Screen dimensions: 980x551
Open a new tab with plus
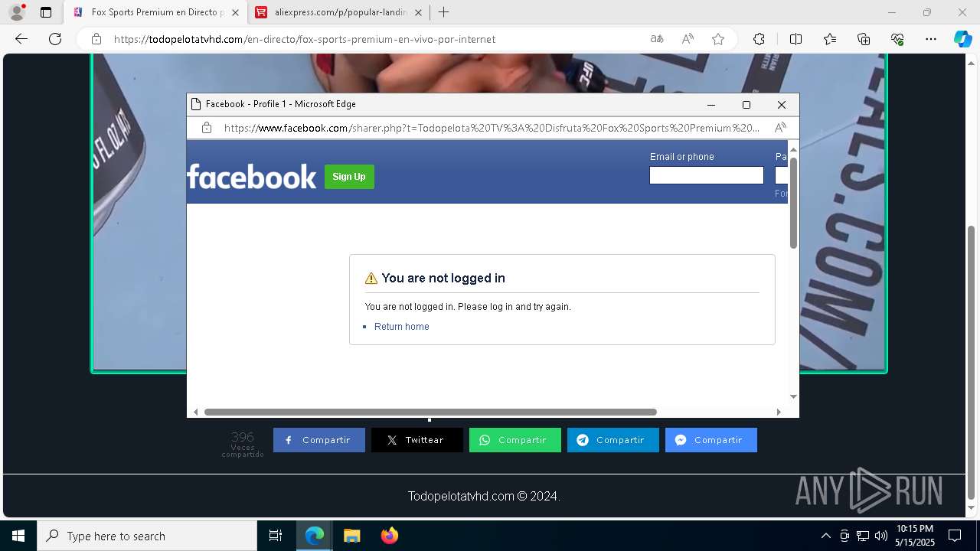pyautogui.click(x=443, y=12)
